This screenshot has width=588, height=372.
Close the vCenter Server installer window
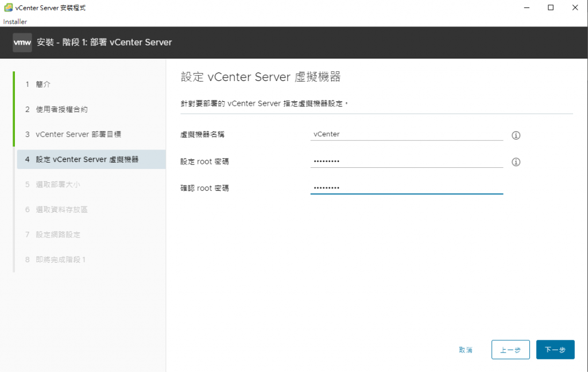(575, 7)
